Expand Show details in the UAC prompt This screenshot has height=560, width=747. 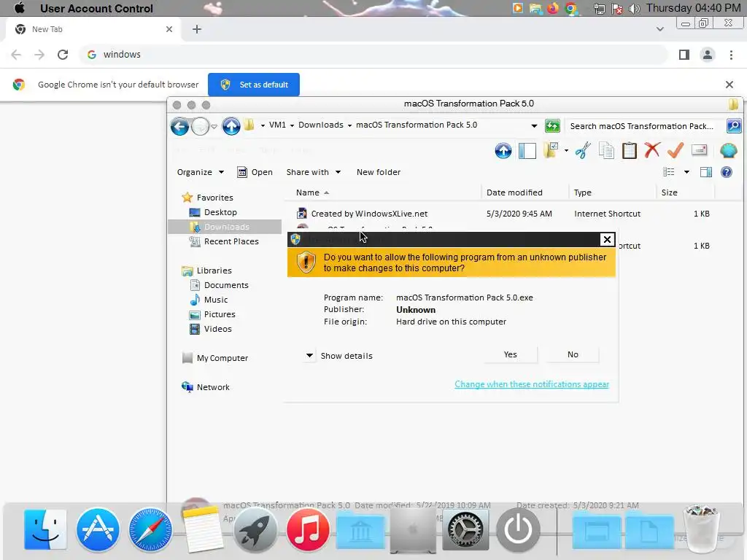tap(338, 356)
